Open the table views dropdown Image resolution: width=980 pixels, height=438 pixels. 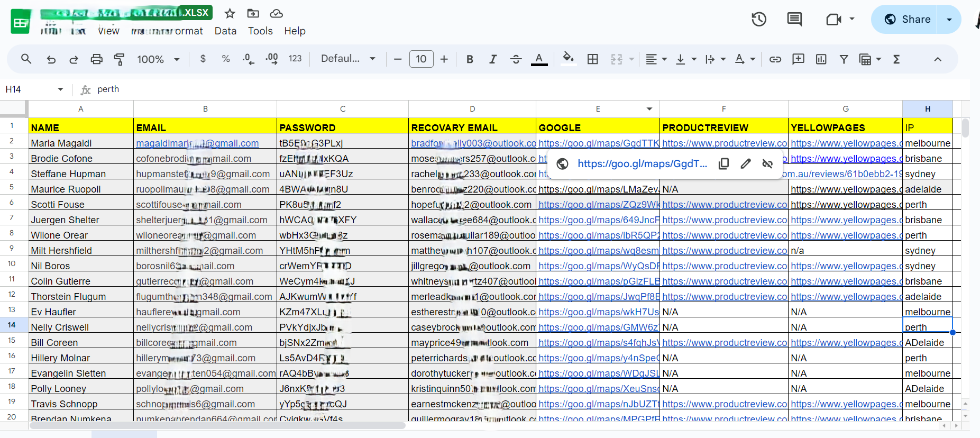pyautogui.click(x=870, y=59)
